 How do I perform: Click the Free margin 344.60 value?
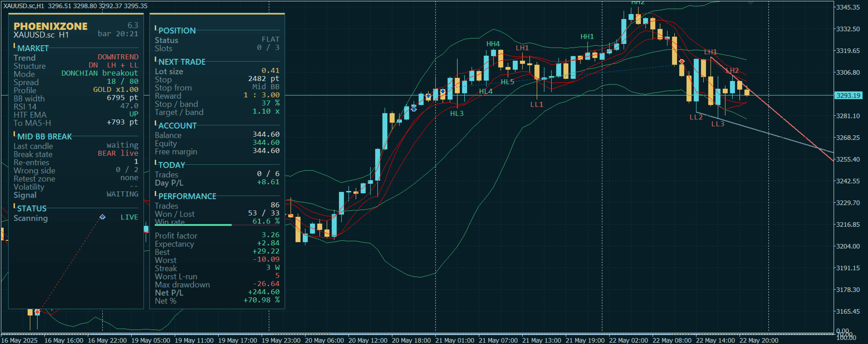266,150
